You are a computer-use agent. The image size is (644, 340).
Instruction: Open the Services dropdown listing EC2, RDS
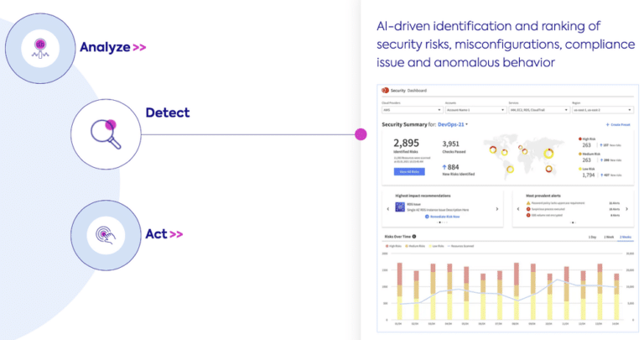539,110
